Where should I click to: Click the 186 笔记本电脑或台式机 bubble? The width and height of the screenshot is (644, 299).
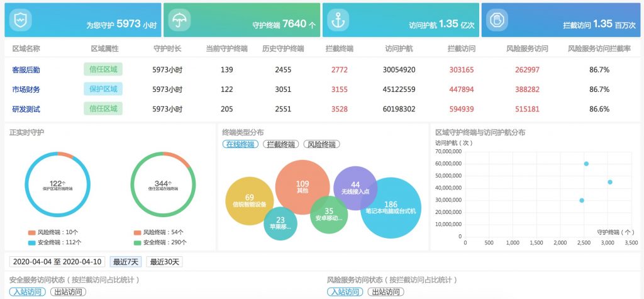click(x=391, y=208)
